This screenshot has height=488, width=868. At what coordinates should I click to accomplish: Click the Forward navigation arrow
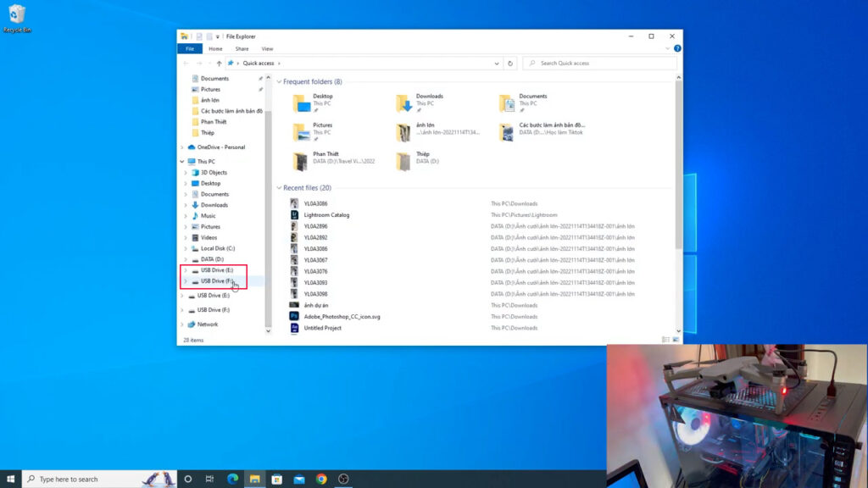pos(198,63)
